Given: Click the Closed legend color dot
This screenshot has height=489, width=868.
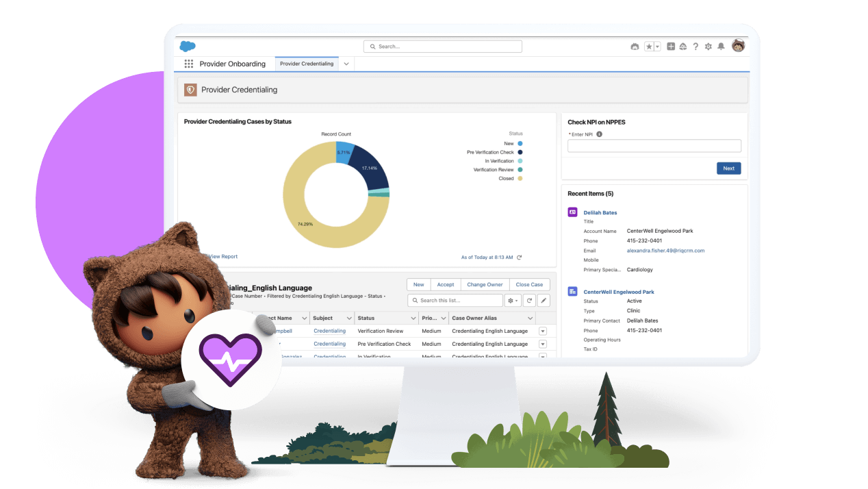Looking at the screenshot, I should point(520,178).
